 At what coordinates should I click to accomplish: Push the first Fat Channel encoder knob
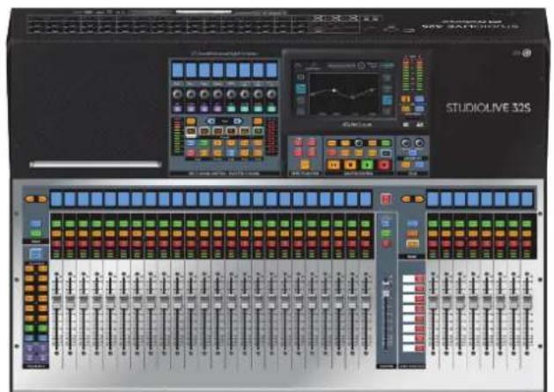pos(178,94)
